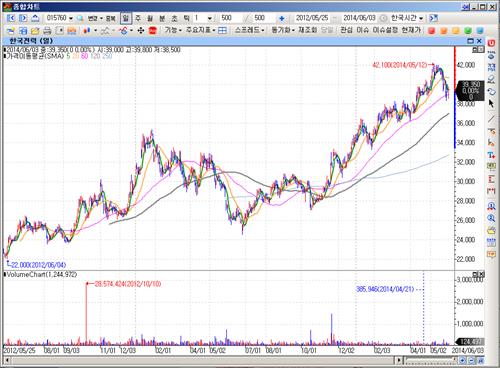Image resolution: width=500 pixels, height=368 pixels.
Task: Select the daily (일) period toggle
Action: (126, 18)
